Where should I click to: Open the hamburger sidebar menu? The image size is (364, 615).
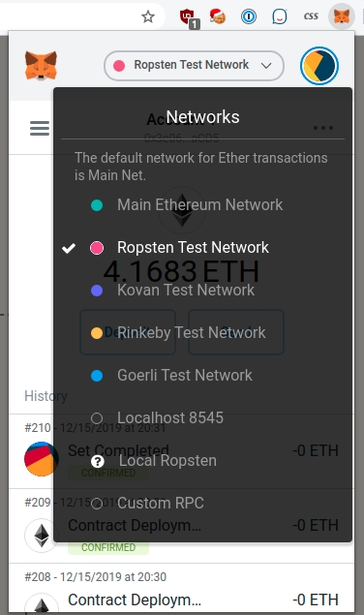coord(40,128)
